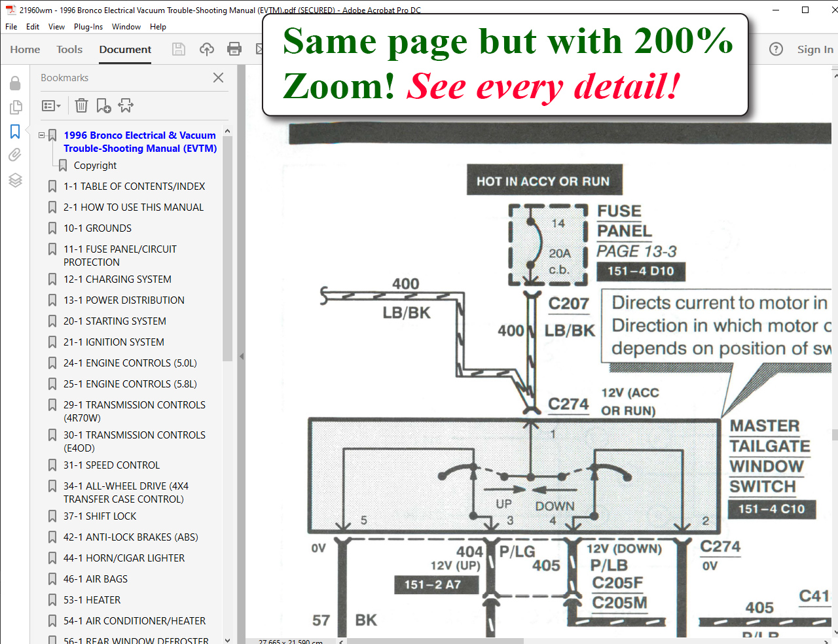Switch to the Home tab
This screenshot has width=838, height=644.
click(x=25, y=49)
